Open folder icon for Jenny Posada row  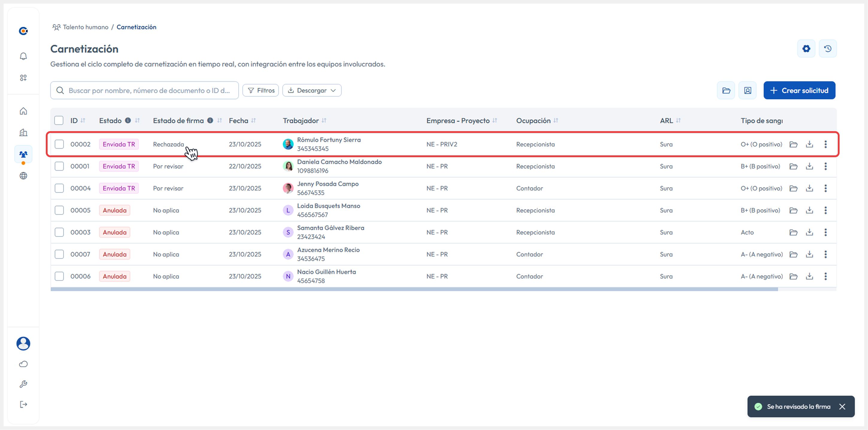(x=793, y=188)
